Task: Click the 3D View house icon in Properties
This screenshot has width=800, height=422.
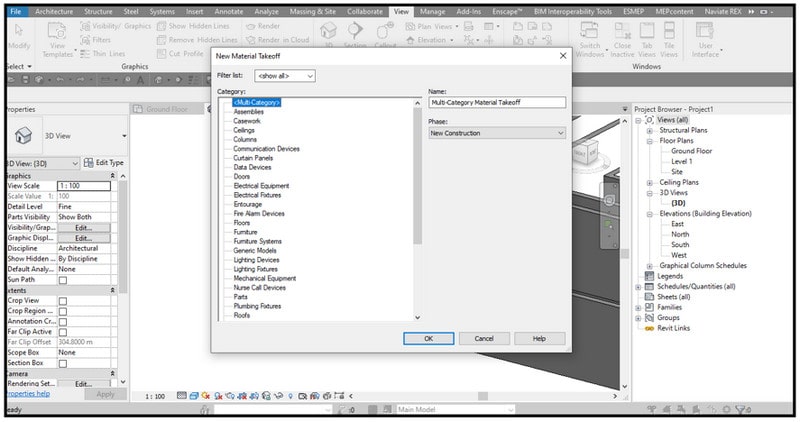Action: point(23,136)
